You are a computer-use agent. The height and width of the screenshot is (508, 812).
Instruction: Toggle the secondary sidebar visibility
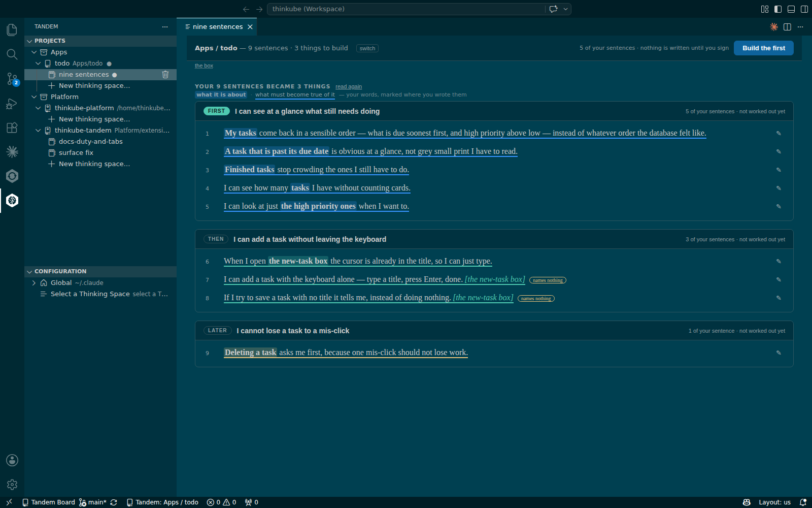[x=804, y=9]
